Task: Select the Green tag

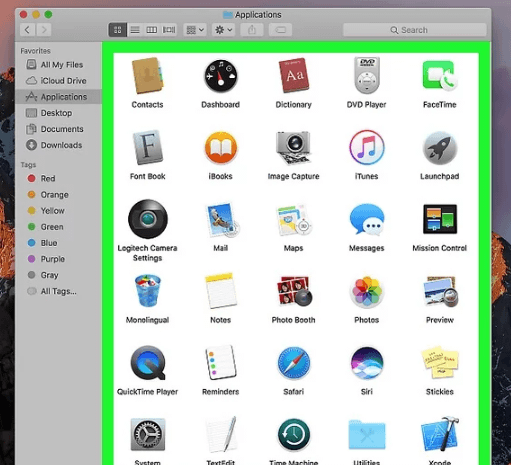Action: click(x=58, y=227)
